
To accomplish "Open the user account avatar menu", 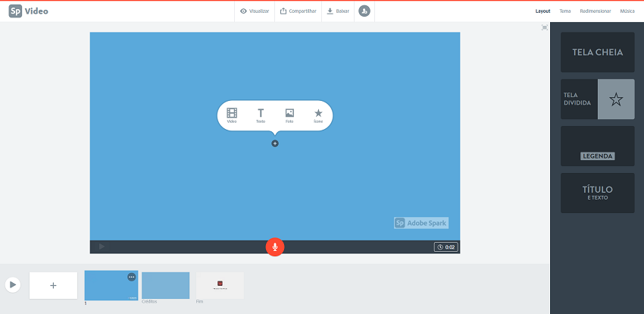I will 364,11.
